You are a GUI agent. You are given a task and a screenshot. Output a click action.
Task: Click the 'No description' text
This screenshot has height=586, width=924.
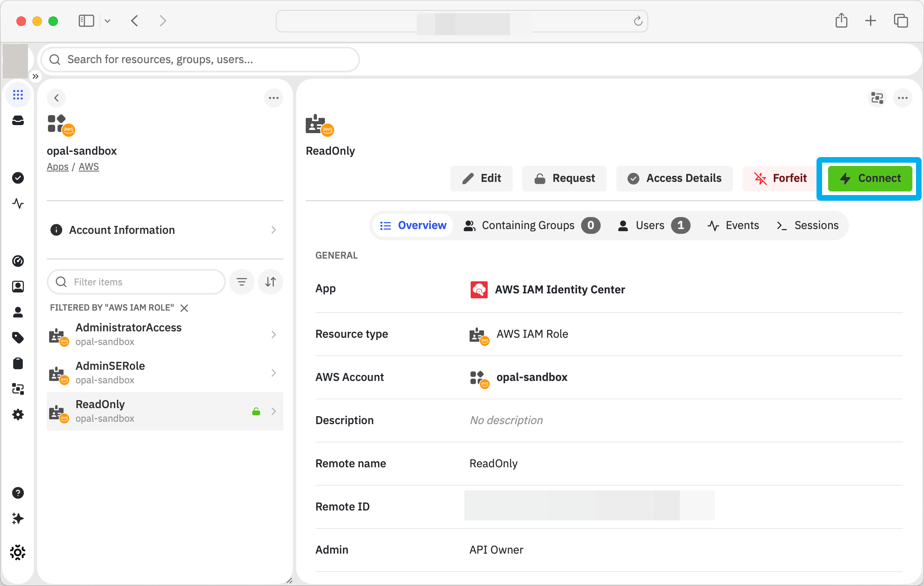[x=506, y=421]
